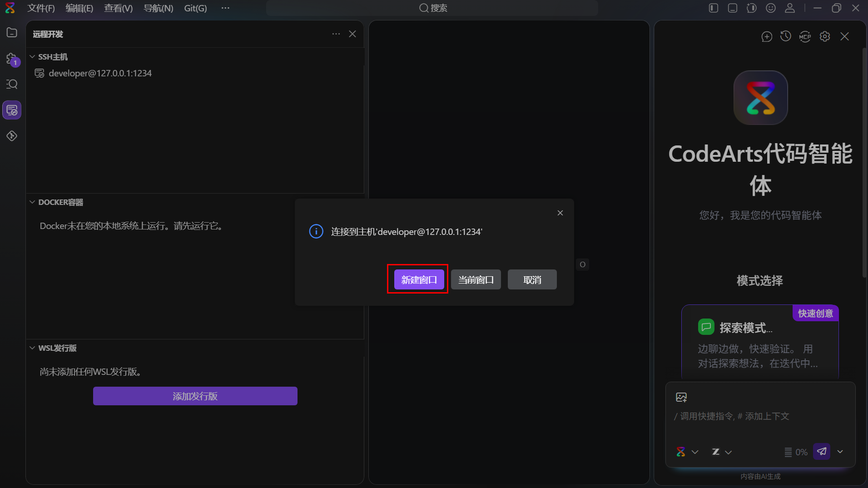
Task: Open the 导航(N) menu
Action: [159, 8]
